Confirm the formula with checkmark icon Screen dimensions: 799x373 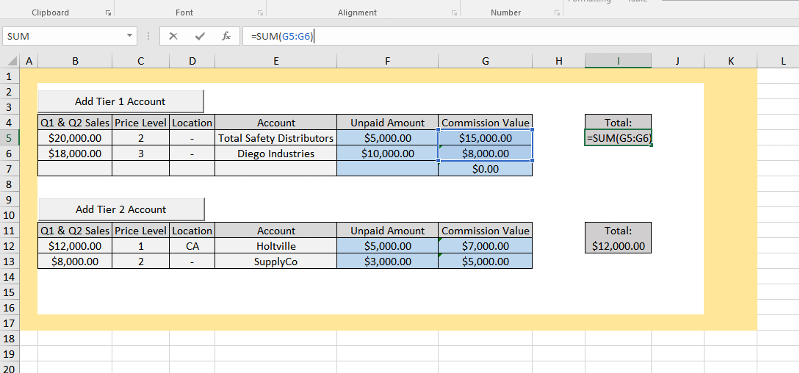[200, 36]
